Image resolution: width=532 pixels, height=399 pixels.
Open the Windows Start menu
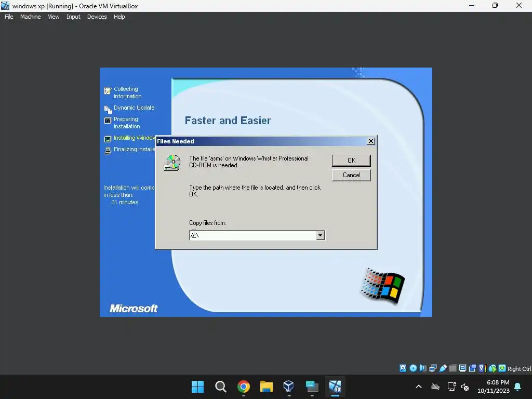198,387
